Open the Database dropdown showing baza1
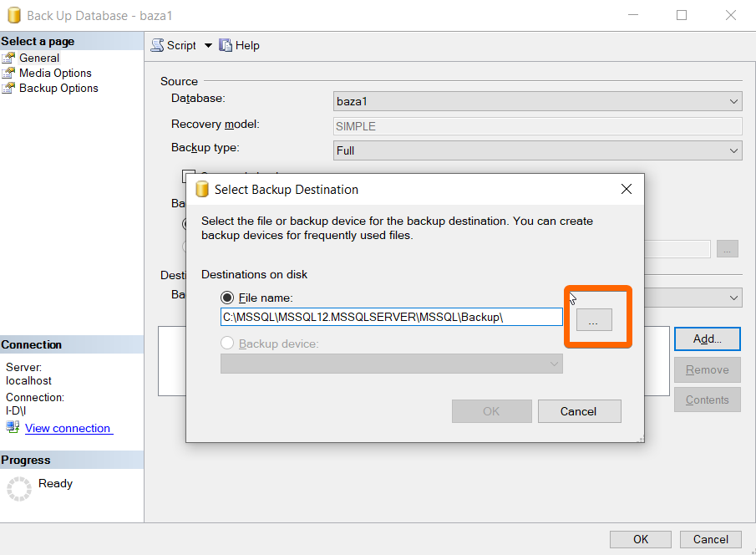Viewport: 756px width, 555px height. (537, 101)
